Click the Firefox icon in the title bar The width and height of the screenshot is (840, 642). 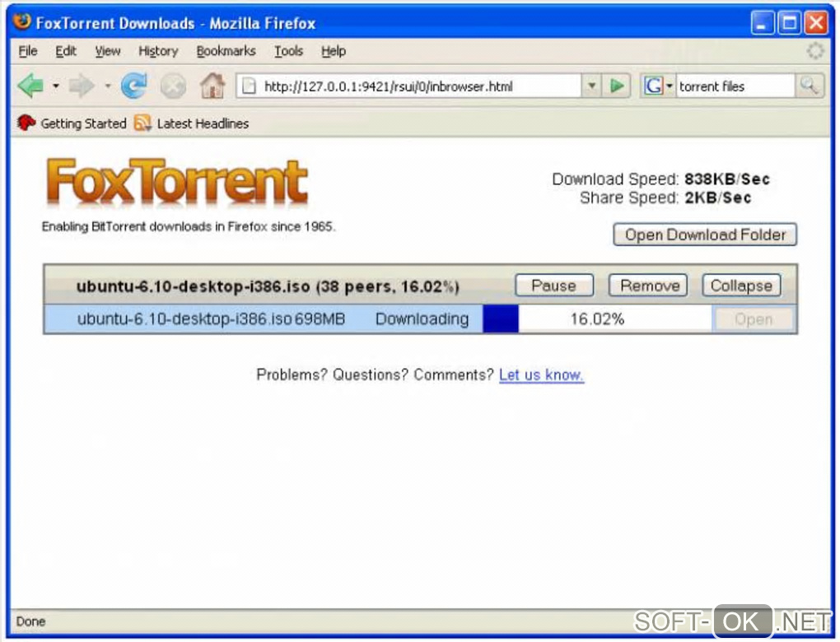click(x=22, y=22)
